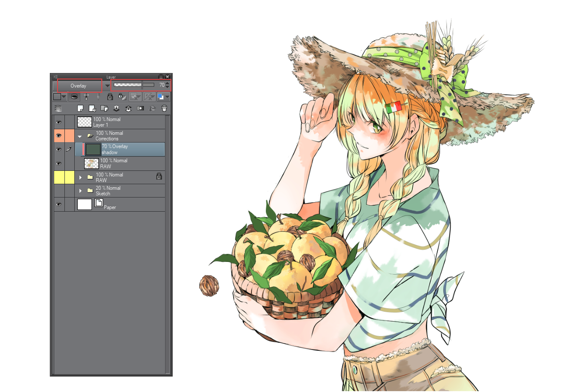Screen dimensions: 567x392
Task: Click the lock icon on RAW folder
Action: click(x=159, y=176)
